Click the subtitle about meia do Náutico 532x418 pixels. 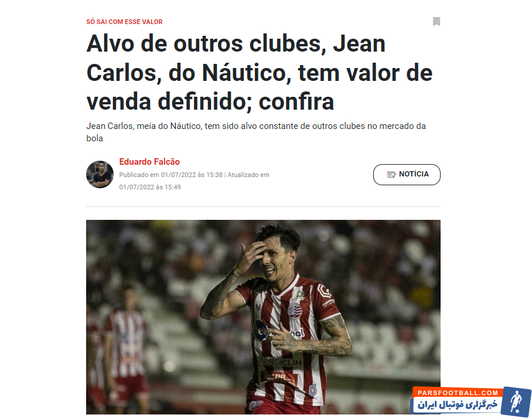(256, 132)
